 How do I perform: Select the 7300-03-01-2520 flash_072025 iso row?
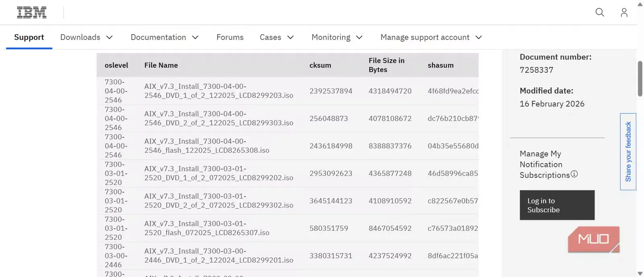(x=287, y=228)
